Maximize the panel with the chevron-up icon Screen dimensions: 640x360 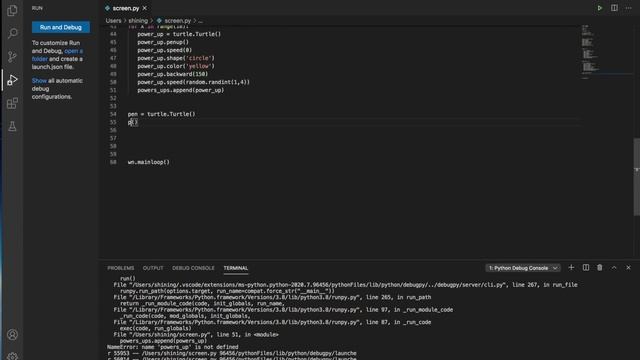click(x=614, y=268)
